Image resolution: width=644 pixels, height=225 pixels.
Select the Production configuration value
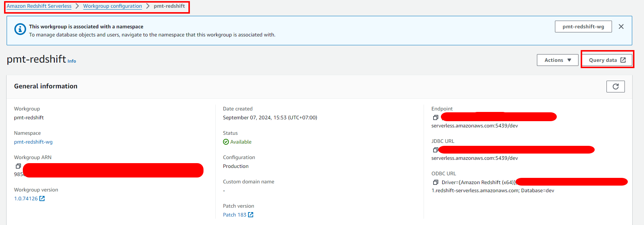236,166
